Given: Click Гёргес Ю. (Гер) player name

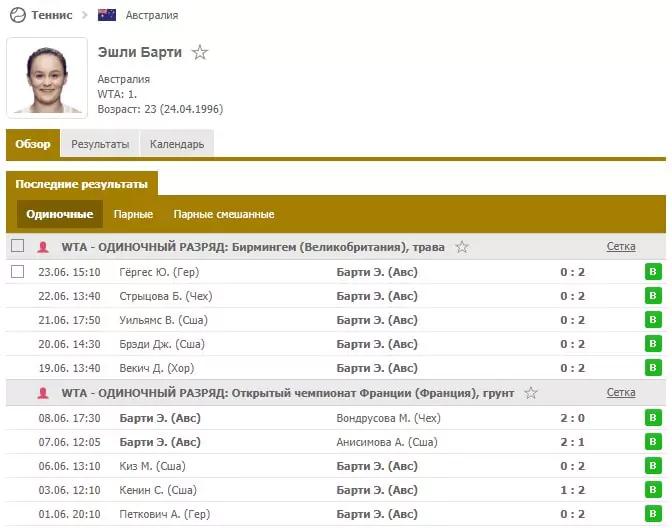Looking at the screenshot, I should pos(159,272).
